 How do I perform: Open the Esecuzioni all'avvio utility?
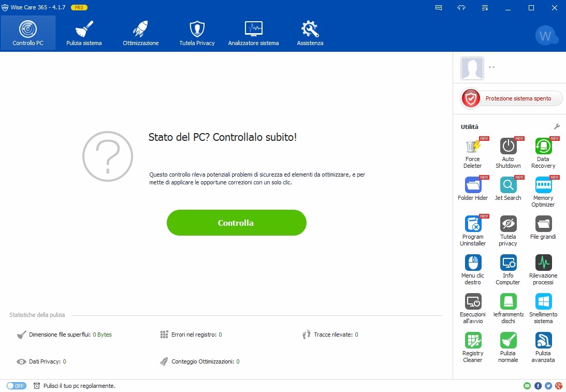click(x=472, y=308)
